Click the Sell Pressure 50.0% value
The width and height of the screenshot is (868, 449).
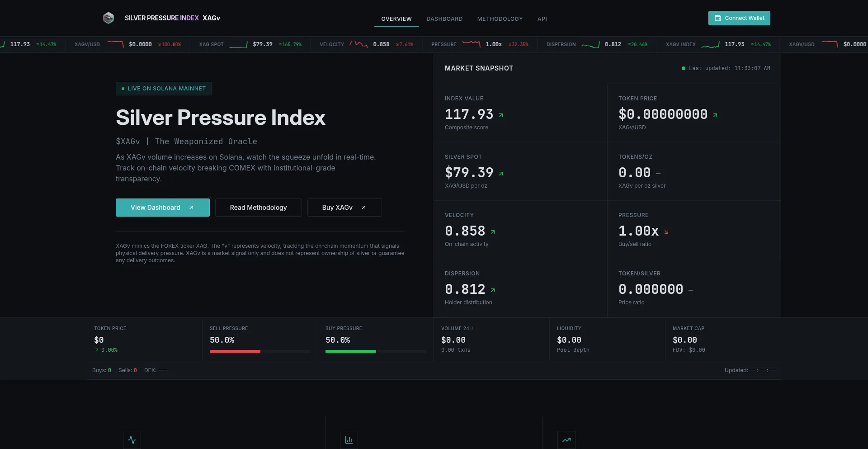pyautogui.click(x=222, y=340)
